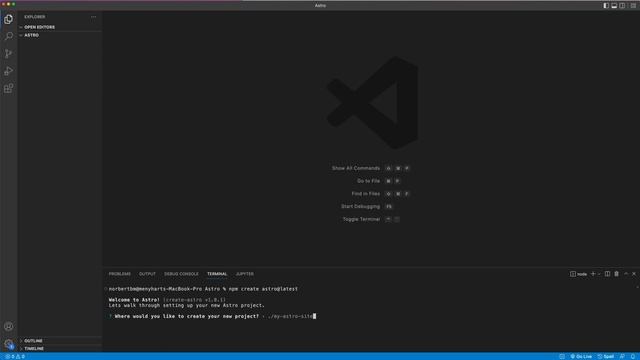Open the Accounts icon in activity bar

[8, 326]
